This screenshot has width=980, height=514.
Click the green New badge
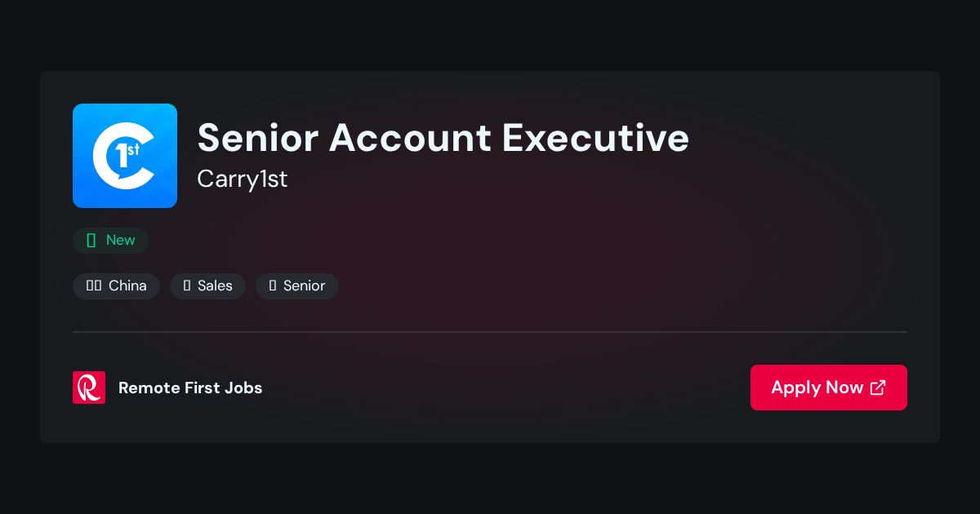(110, 241)
